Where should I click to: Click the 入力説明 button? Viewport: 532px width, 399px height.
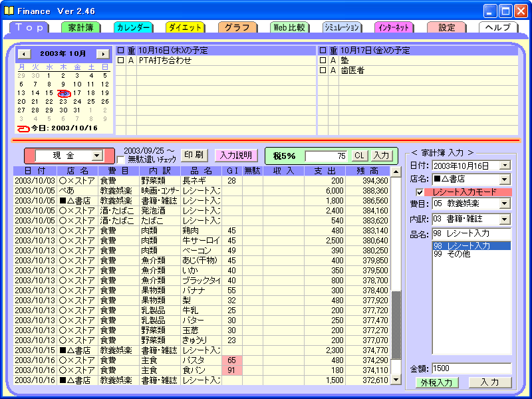[x=236, y=156]
